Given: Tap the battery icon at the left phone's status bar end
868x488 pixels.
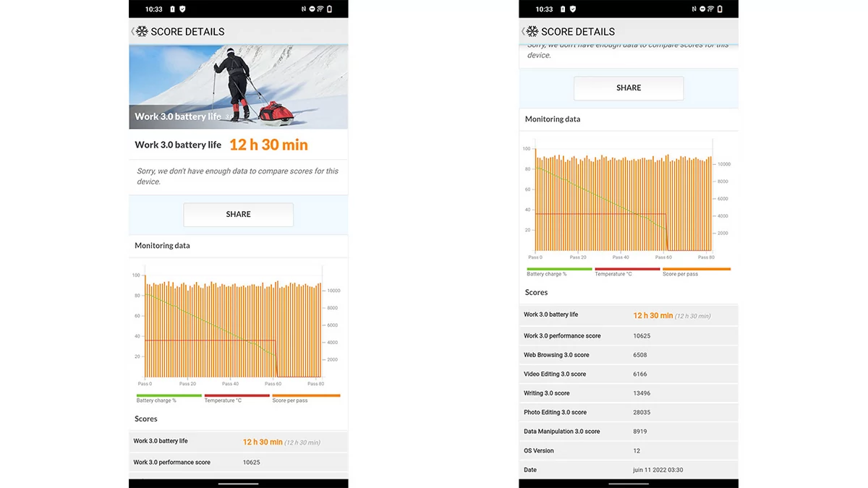Looking at the screenshot, I should click(x=330, y=9).
